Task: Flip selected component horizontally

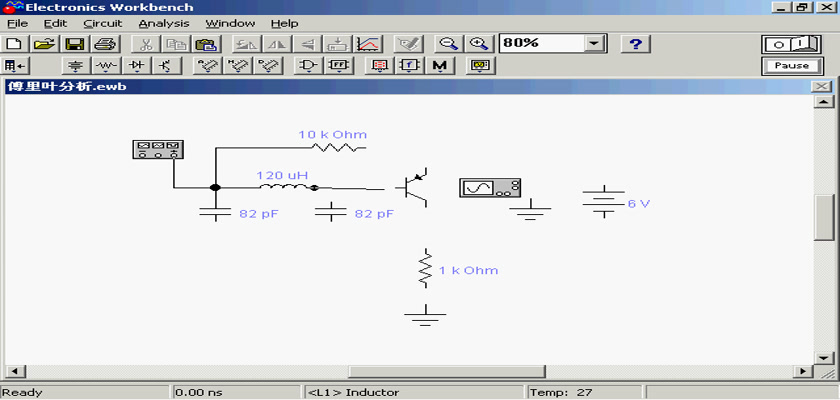Action: (277, 44)
